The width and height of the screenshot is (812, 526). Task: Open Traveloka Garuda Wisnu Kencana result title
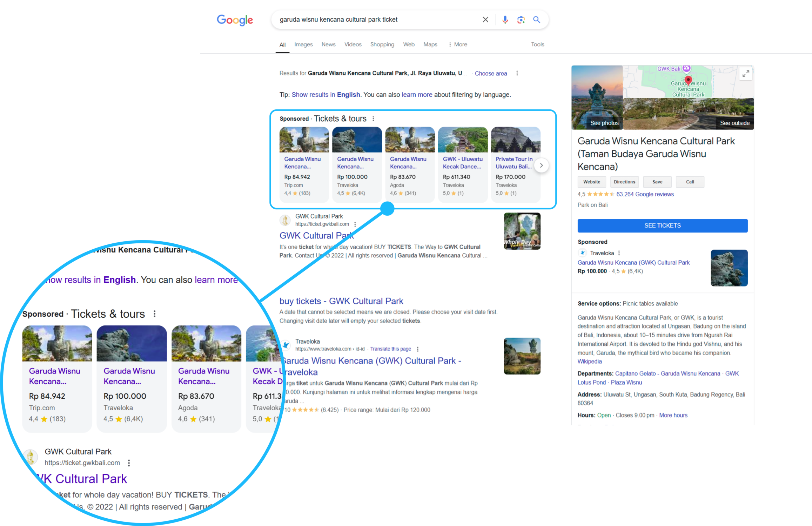click(371, 366)
